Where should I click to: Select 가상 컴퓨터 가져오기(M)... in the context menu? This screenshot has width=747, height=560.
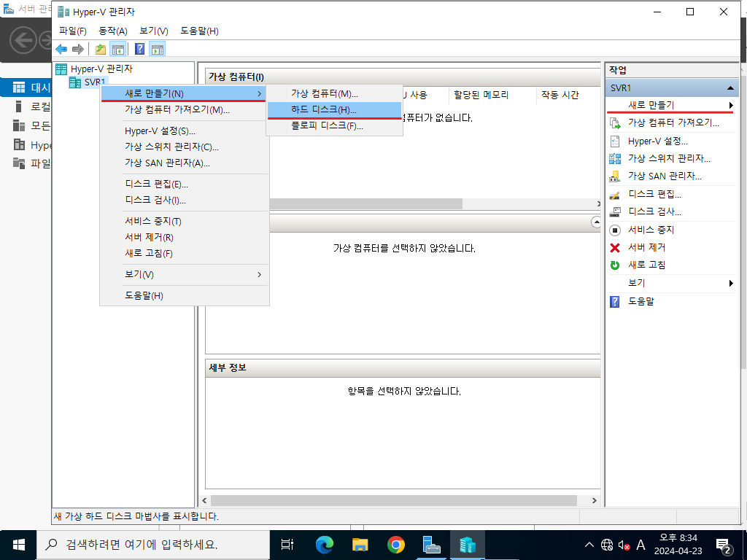point(185,110)
